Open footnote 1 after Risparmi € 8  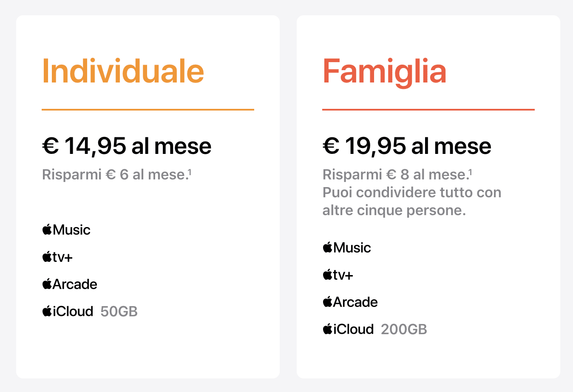(470, 172)
